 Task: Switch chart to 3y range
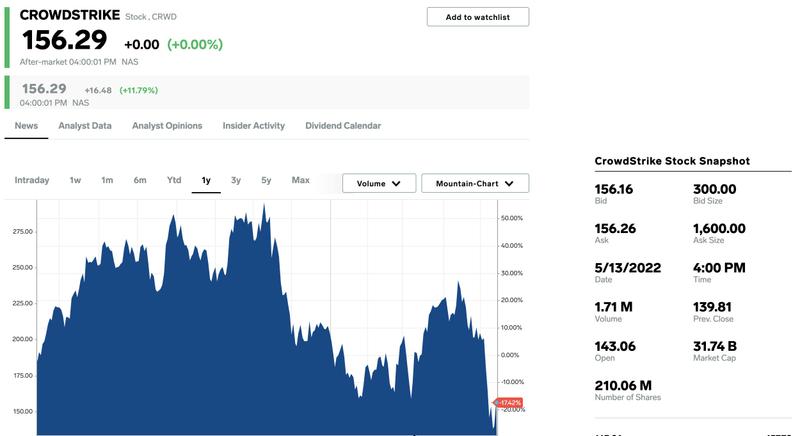click(236, 180)
